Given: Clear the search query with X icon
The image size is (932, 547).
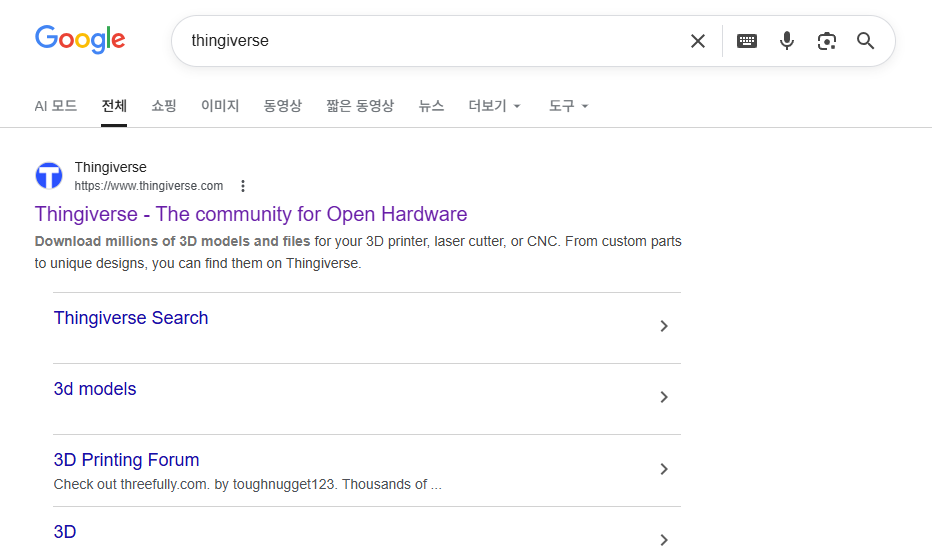Looking at the screenshot, I should coord(698,41).
